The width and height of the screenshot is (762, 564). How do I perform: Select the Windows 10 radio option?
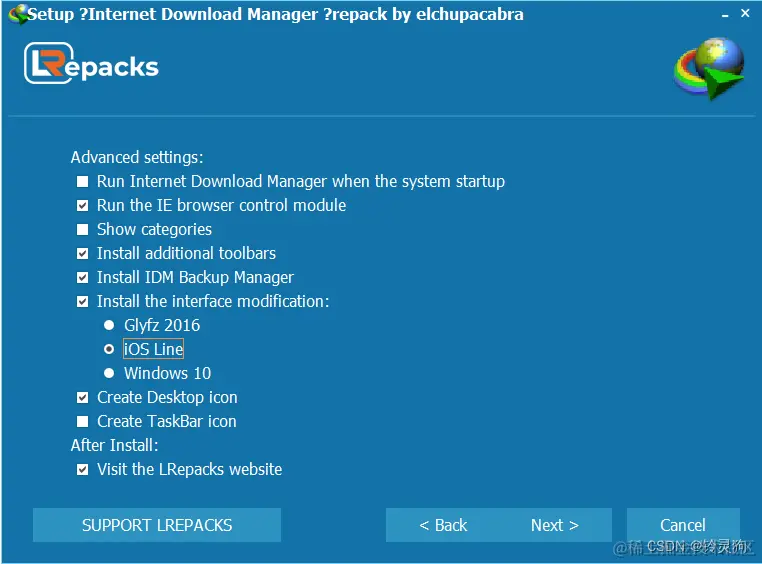click(x=109, y=373)
